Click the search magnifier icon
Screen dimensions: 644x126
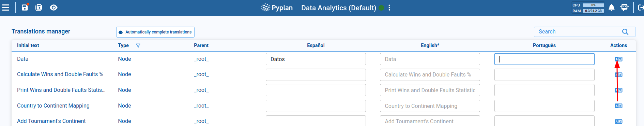pos(625,32)
